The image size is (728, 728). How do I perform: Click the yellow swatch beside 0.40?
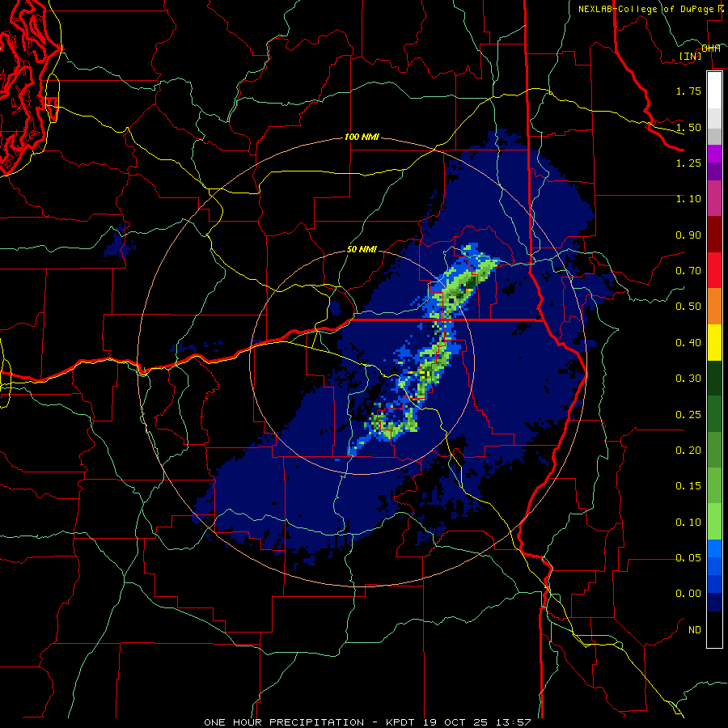pyautogui.click(x=714, y=342)
